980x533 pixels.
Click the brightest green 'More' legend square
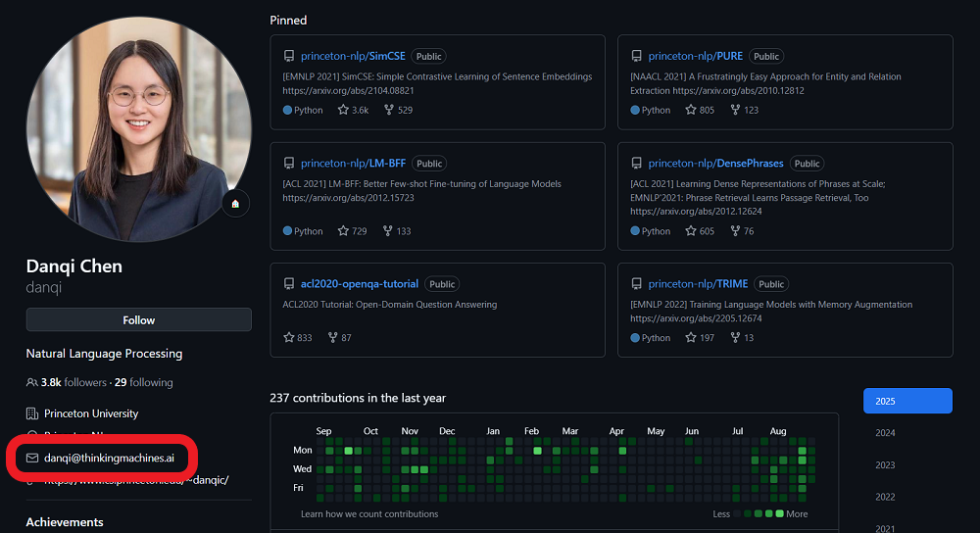coord(780,513)
